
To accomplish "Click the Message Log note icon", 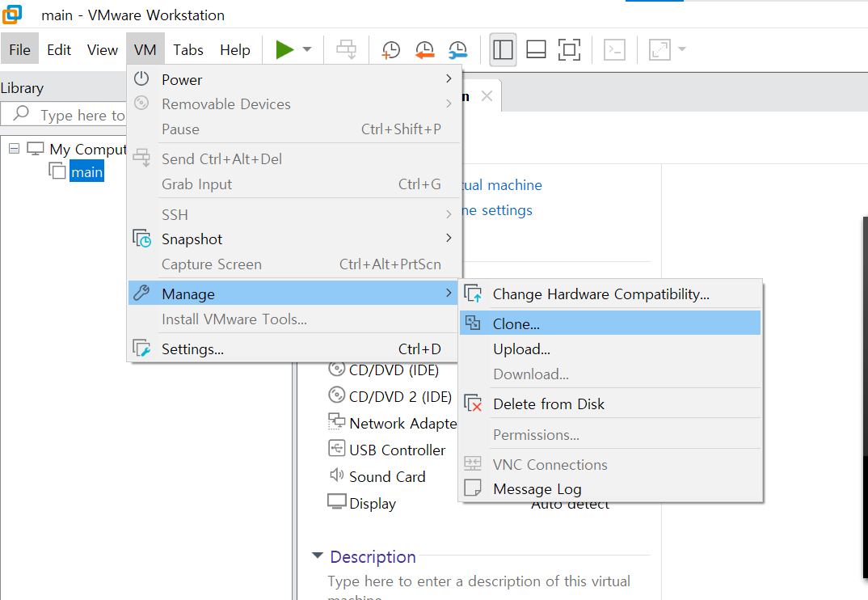I will click(x=473, y=488).
